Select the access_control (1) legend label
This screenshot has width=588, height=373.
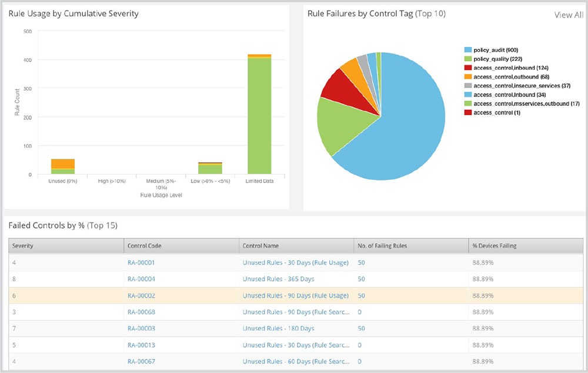pyautogui.click(x=497, y=113)
